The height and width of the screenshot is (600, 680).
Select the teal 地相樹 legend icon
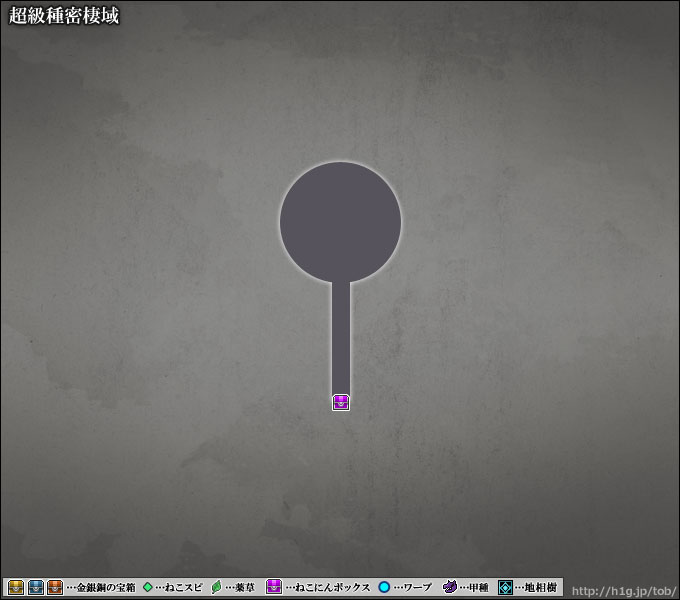(506, 587)
